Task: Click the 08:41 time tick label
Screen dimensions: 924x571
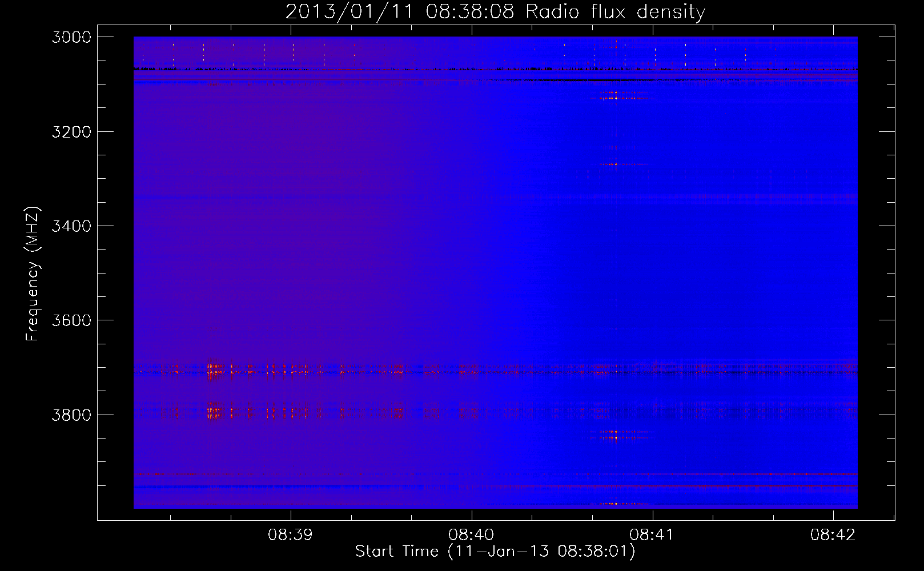Action: pos(652,534)
